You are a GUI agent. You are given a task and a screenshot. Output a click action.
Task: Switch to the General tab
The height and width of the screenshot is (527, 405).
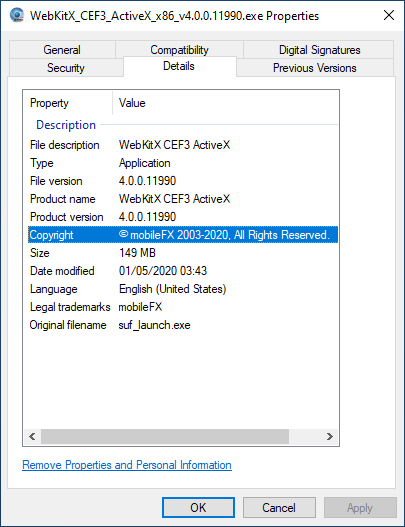(x=62, y=50)
